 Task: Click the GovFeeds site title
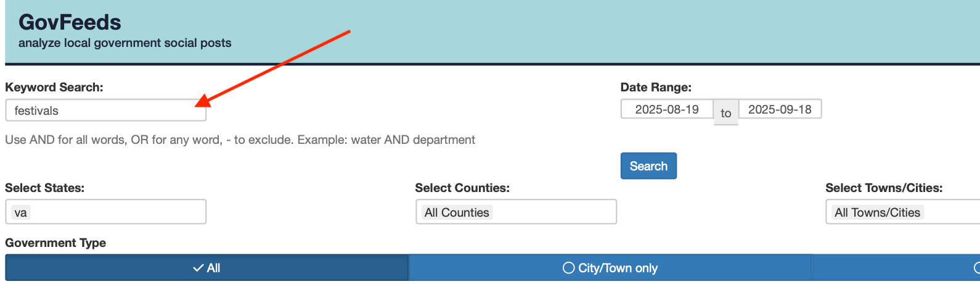click(x=70, y=22)
